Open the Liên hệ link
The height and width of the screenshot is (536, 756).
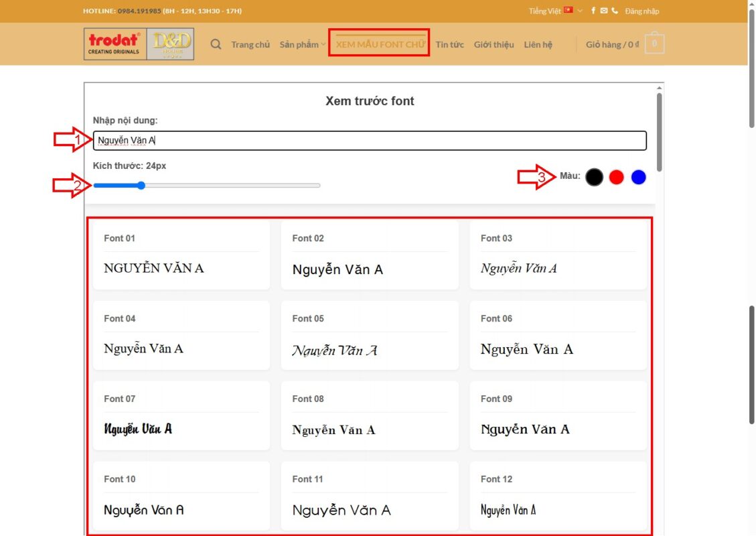tap(538, 45)
